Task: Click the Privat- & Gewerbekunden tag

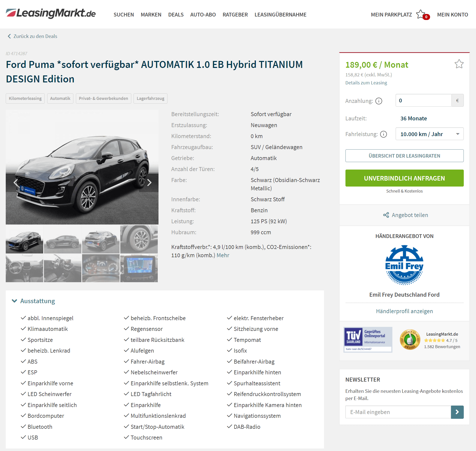Action: tap(103, 98)
